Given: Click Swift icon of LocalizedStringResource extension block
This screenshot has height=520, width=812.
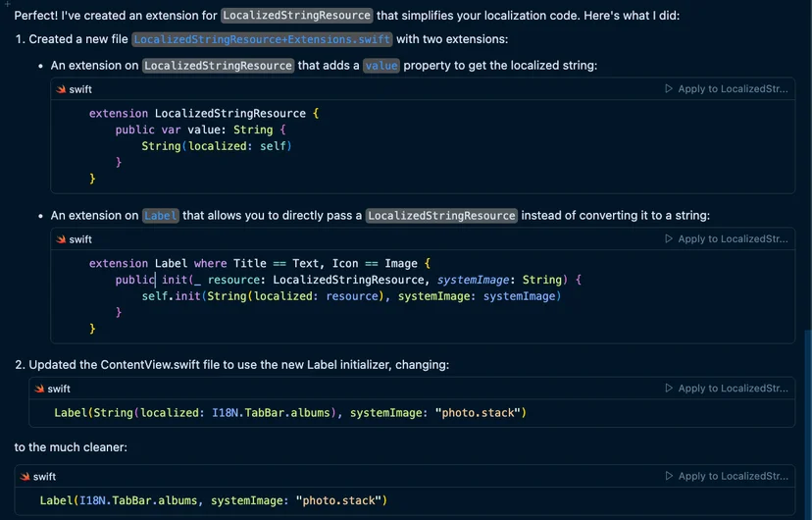Looking at the screenshot, I should pos(61,89).
